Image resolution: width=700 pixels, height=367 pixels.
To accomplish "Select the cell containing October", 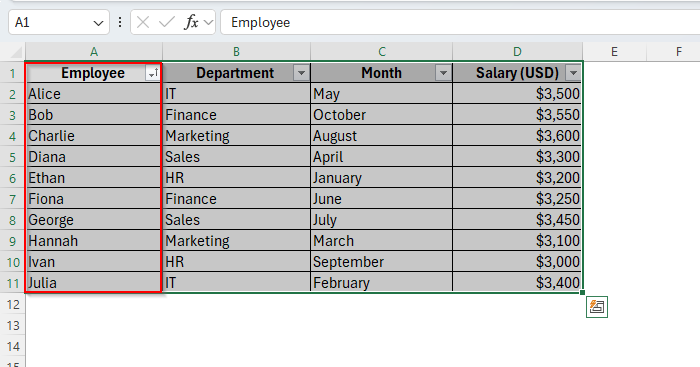I will click(382, 115).
